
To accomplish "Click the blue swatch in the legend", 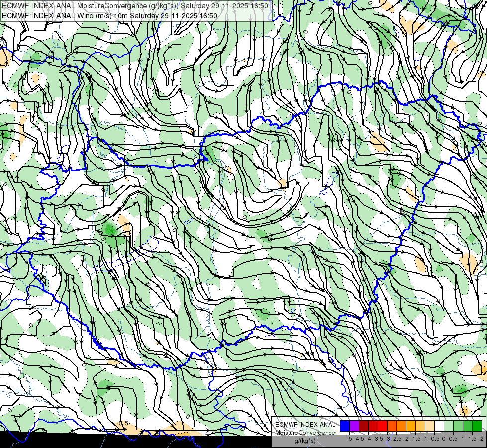I will (x=345, y=426).
